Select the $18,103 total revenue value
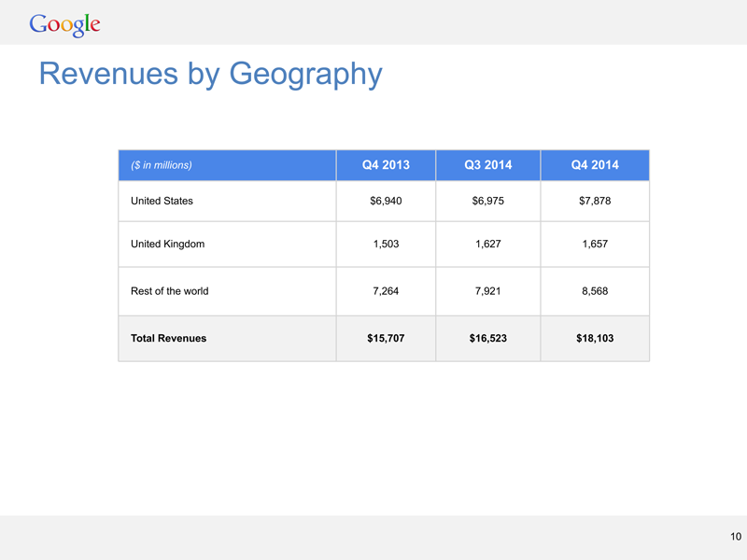Image resolution: width=747 pixels, height=560 pixels. (595, 338)
